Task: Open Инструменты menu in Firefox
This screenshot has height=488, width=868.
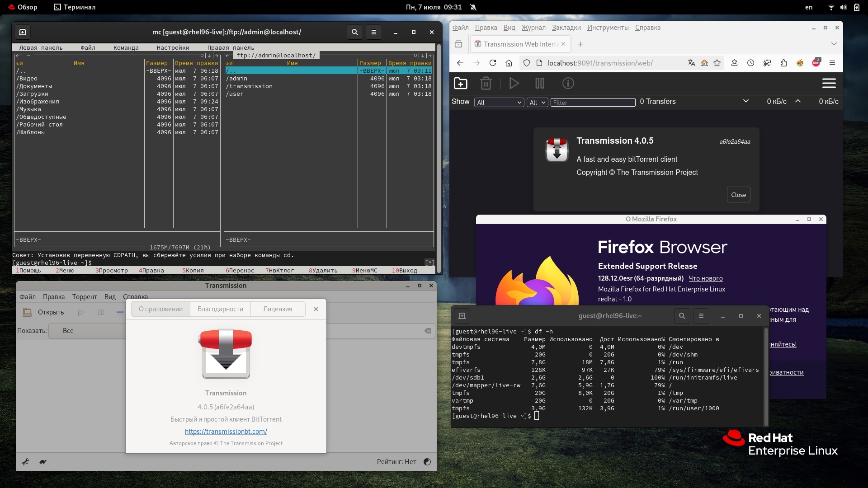Action: tap(608, 28)
